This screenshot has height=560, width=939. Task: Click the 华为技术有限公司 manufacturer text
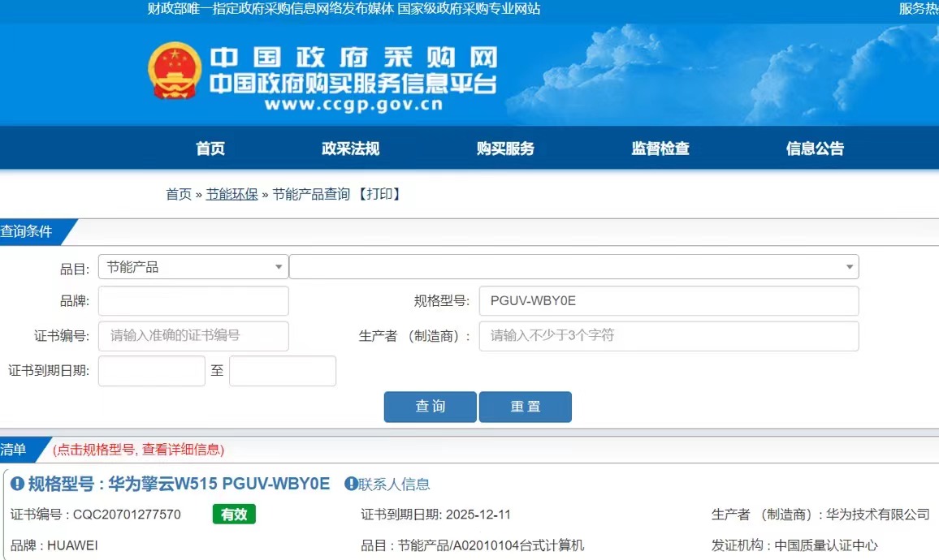pos(878,515)
